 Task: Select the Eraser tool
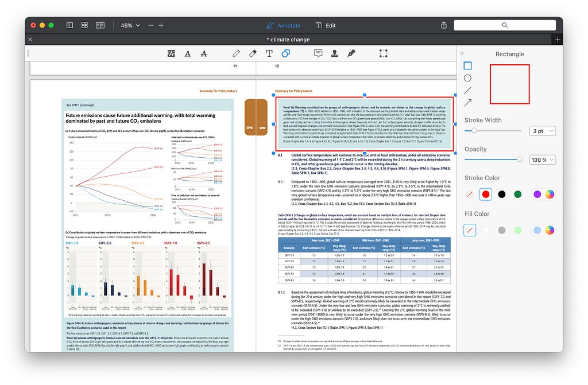pyautogui.click(x=253, y=53)
